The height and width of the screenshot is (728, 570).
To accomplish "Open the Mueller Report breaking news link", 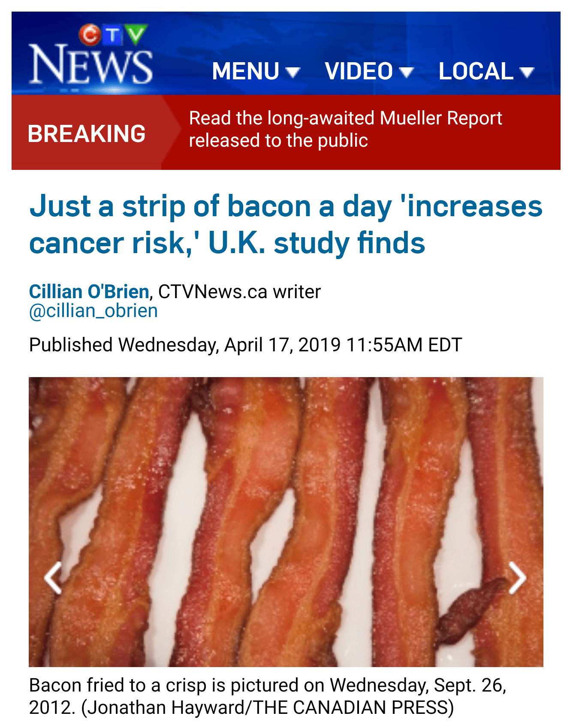I will pos(345,129).
